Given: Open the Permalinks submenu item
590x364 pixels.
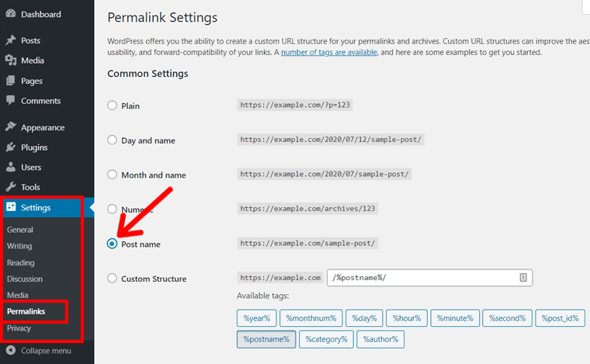Looking at the screenshot, I should [x=26, y=311].
